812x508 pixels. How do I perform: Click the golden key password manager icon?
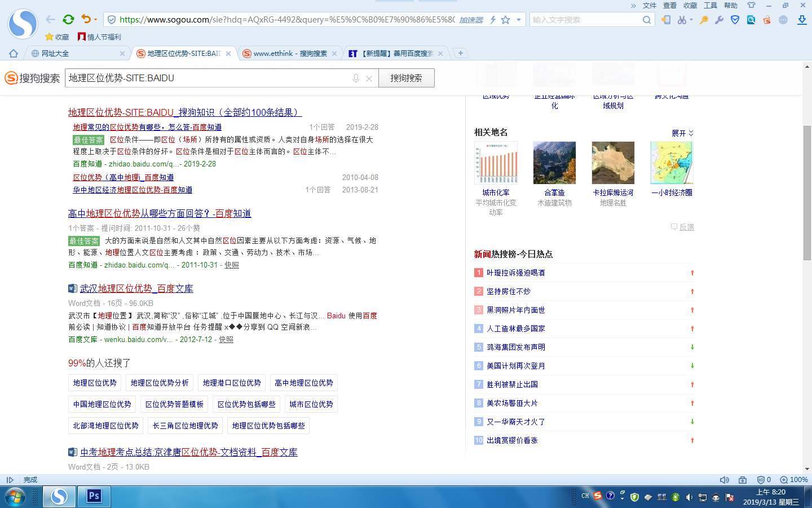[x=704, y=20]
